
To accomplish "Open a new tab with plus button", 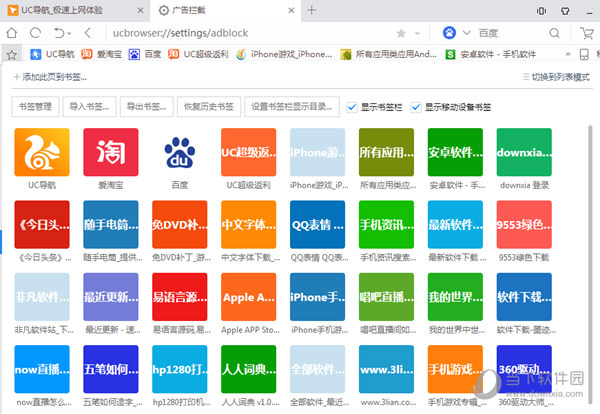I will point(311,10).
